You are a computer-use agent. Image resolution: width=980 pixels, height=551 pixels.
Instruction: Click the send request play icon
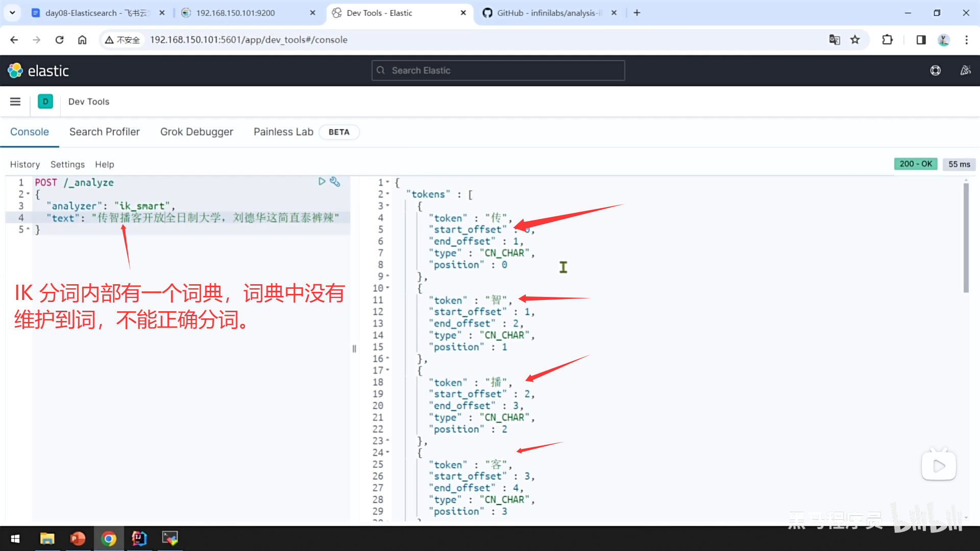point(322,181)
